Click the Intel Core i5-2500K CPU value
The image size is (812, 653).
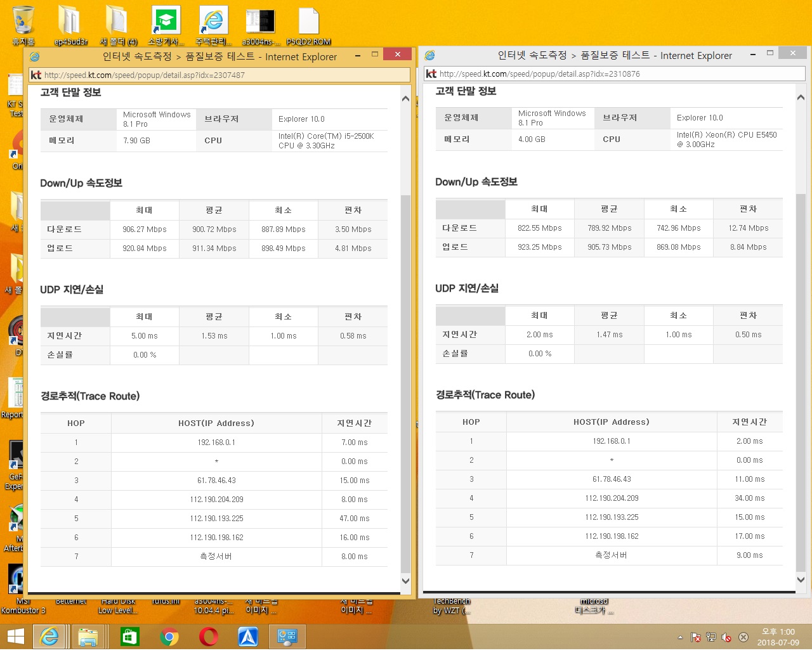coord(326,141)
